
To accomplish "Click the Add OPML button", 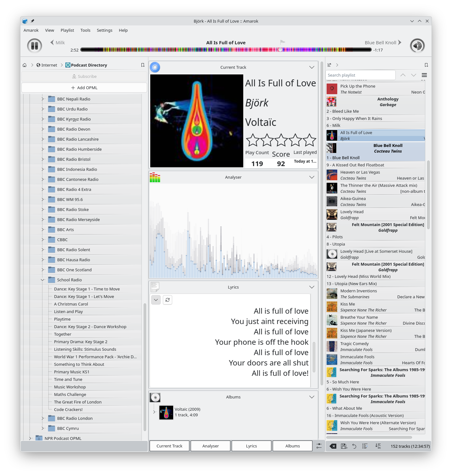I will pos(84,88).
